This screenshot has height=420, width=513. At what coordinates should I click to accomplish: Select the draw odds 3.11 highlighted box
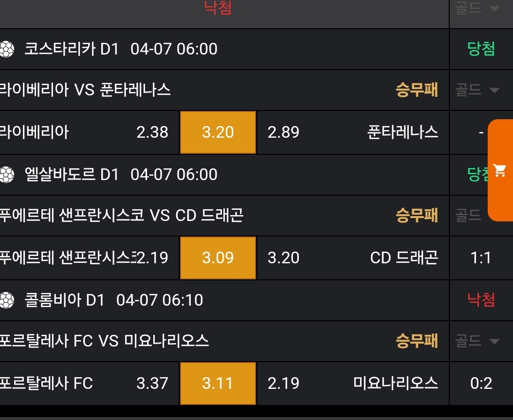[x=218, y=383]
